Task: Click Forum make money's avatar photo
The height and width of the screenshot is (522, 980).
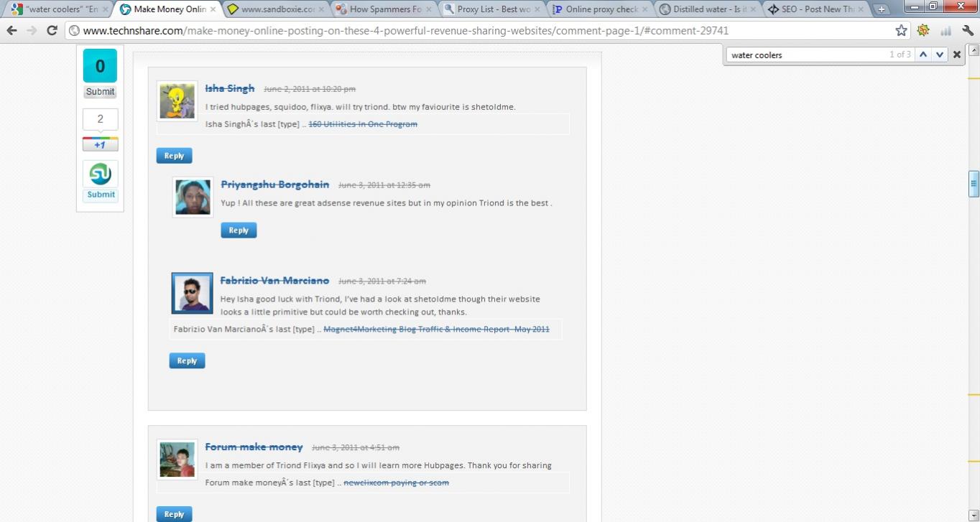Action: 177,460
